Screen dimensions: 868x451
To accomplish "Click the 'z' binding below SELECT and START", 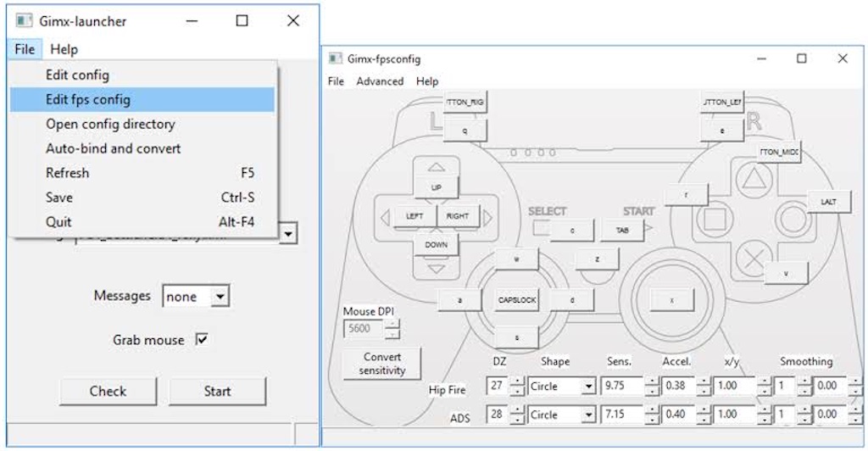I will [598, 259].
